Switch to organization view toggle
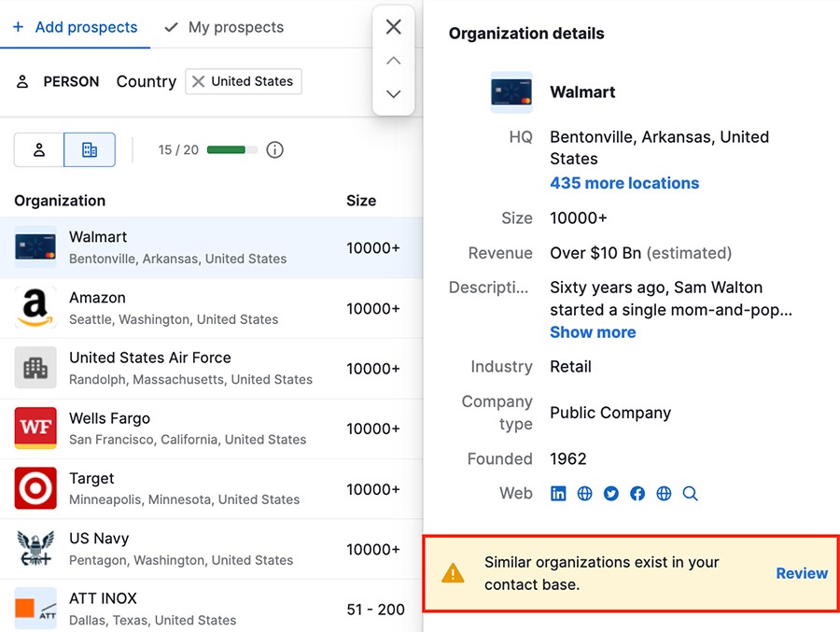 click(89, 148)
